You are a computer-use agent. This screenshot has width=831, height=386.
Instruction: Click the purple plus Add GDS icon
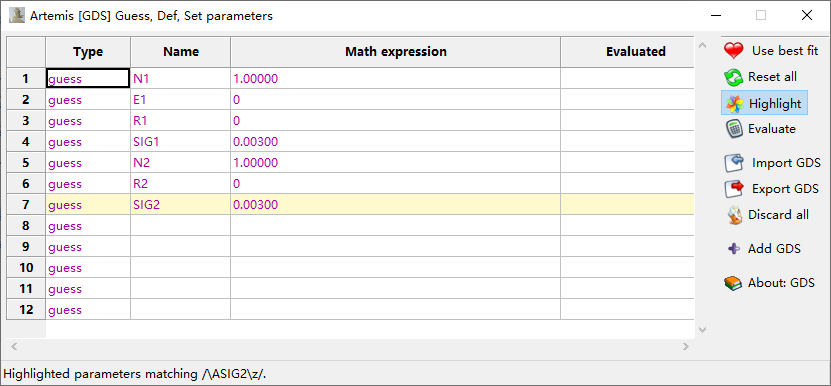734,249
